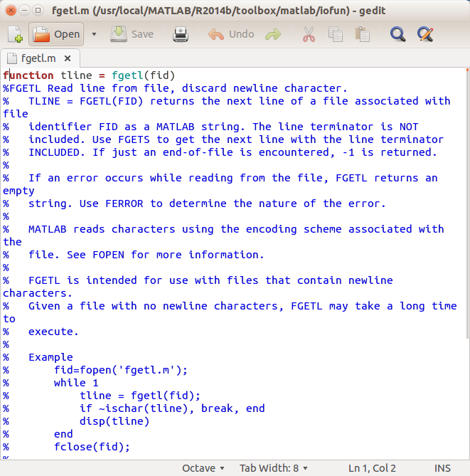This screenshot has width=470, height=476.
Task: Click the text 'while 1'
Action: (76, 383)
